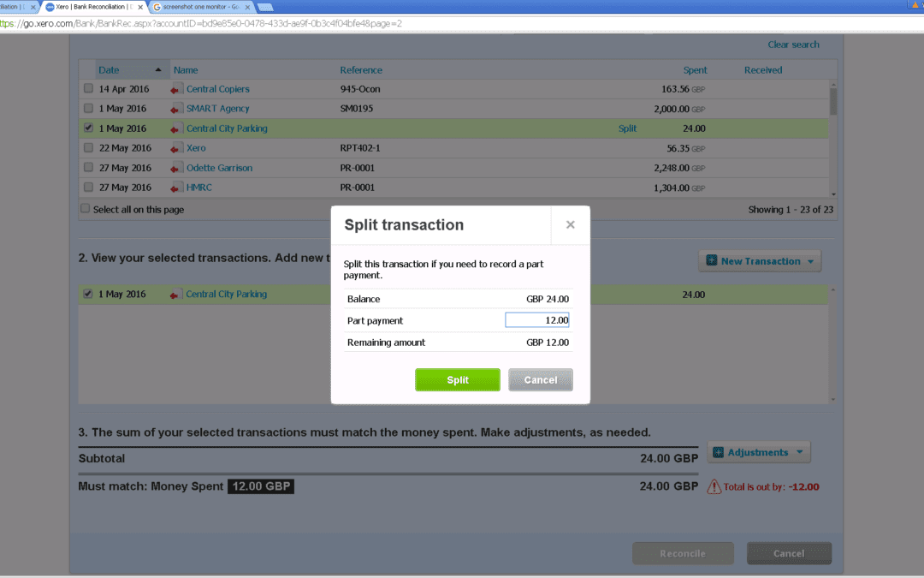
Task: Click the Reconcile button
Action: [683, 553]
